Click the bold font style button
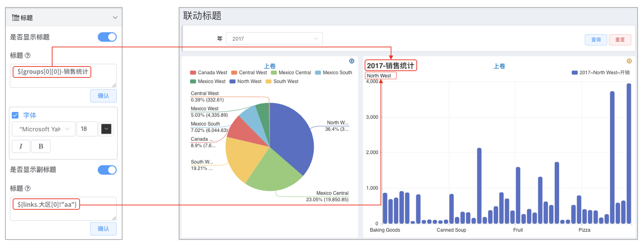The height and width of the screenshot is (247, 644). pyautogui.click(x=41, y=146)
